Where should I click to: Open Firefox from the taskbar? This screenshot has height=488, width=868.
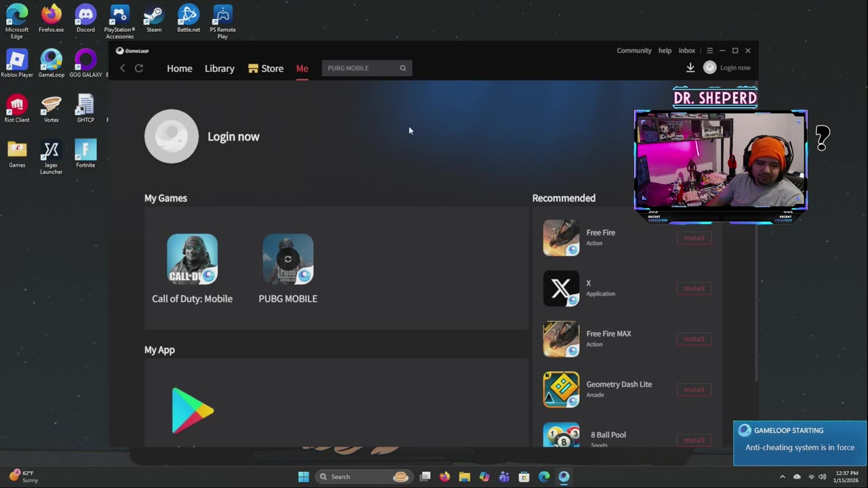point(445,476)
